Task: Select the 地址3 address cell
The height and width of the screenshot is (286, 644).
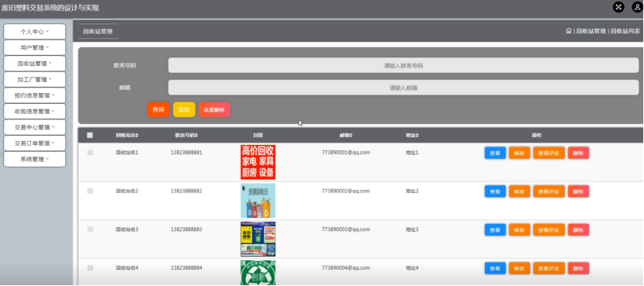Action: point(412,229)
